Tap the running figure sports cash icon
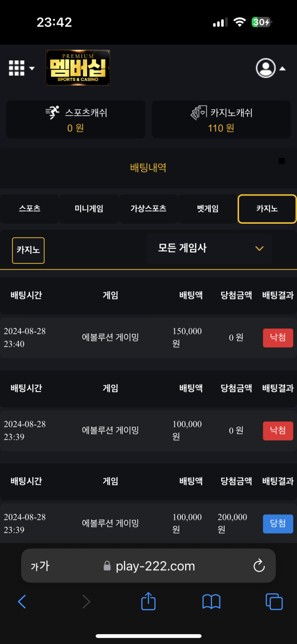The width and height of the screenshot is (297, 644). click(52, 113)
